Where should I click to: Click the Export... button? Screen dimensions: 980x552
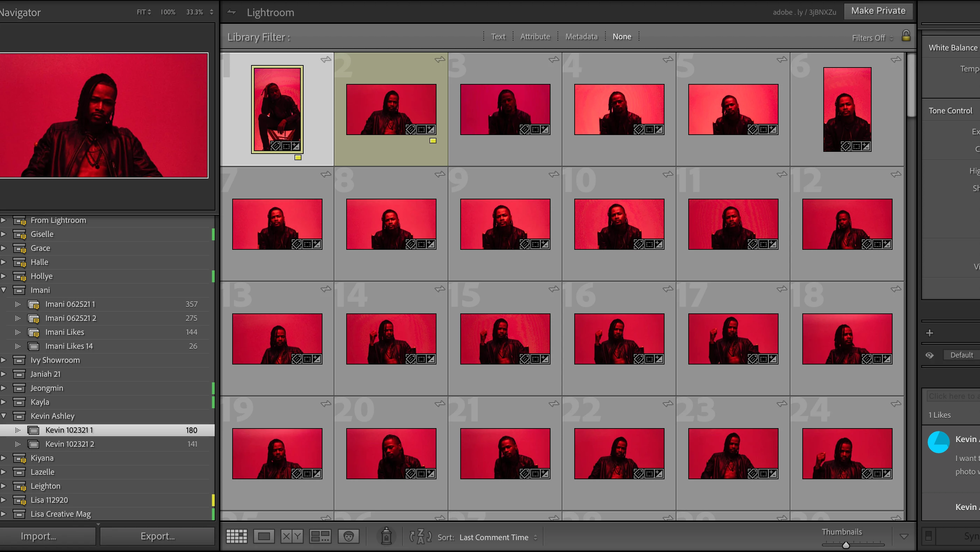point(157,536)
